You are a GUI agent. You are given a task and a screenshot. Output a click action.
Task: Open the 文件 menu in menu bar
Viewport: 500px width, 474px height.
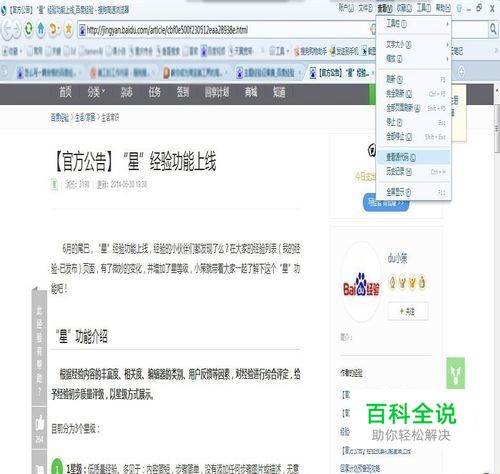[365, 8]
